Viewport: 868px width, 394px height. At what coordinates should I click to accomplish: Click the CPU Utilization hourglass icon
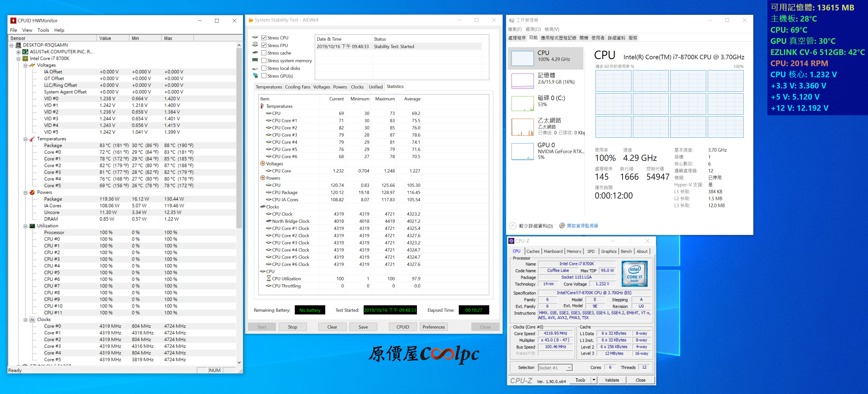coord(269,278)
